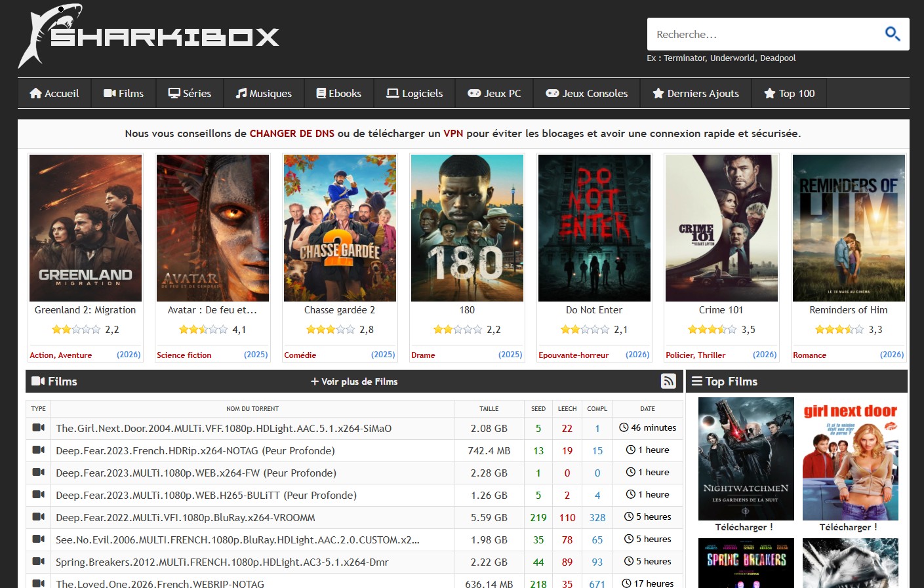Click the SharkiBox shark logo
This screenshot has height=588, width=924.
click(149, 36)
